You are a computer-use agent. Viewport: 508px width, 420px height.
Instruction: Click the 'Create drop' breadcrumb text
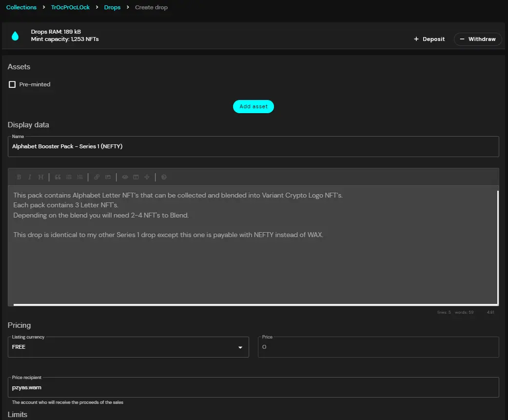[x=151, y=7]
